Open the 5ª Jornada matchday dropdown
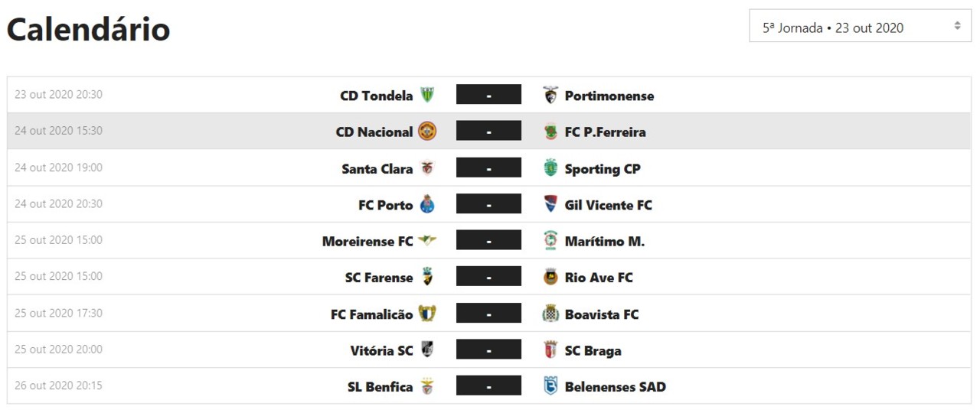980x413 pixels. 860,28
